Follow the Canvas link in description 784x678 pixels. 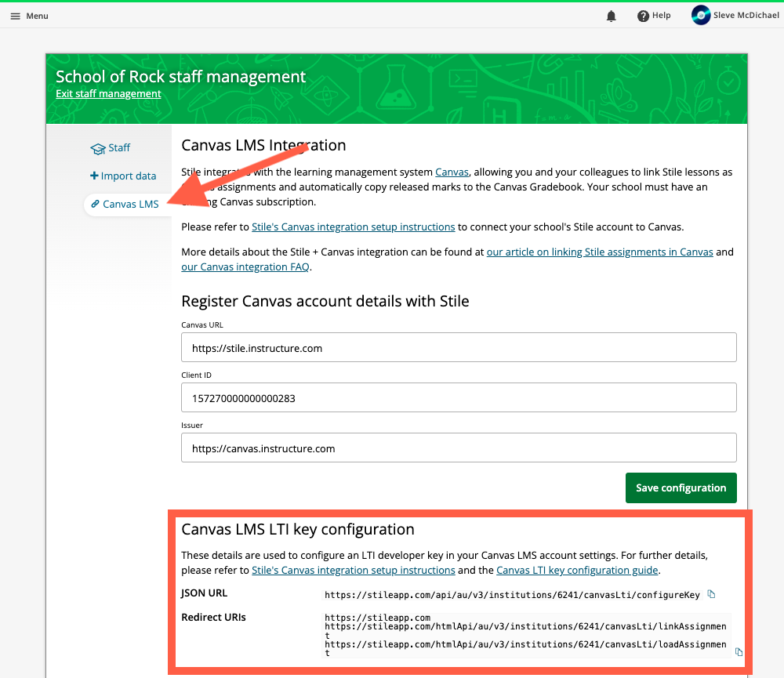tap(452, 172)
